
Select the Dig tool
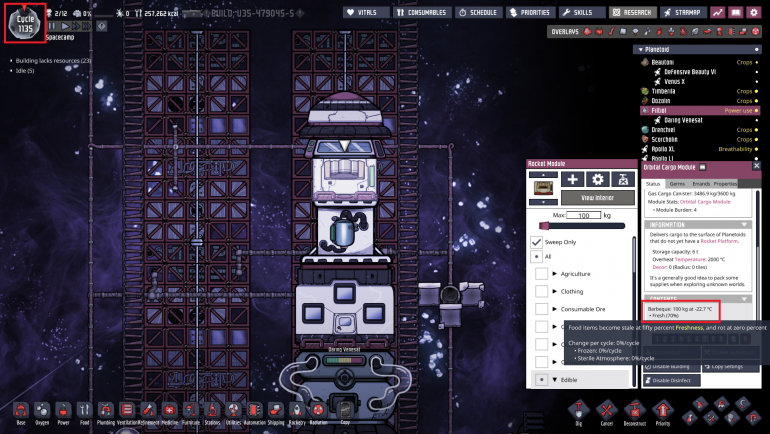click(578, 410)
